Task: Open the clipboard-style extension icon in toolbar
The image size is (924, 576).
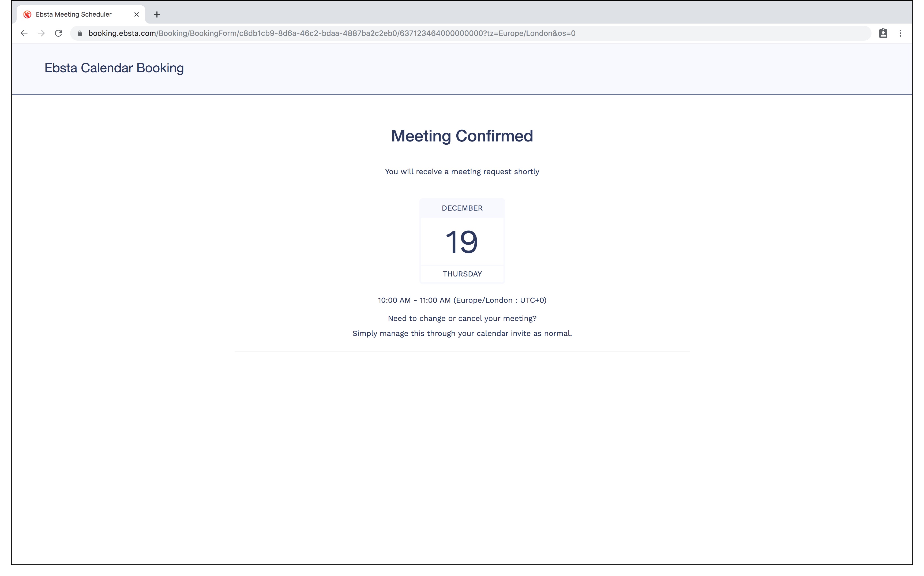Action: (883, 33)
